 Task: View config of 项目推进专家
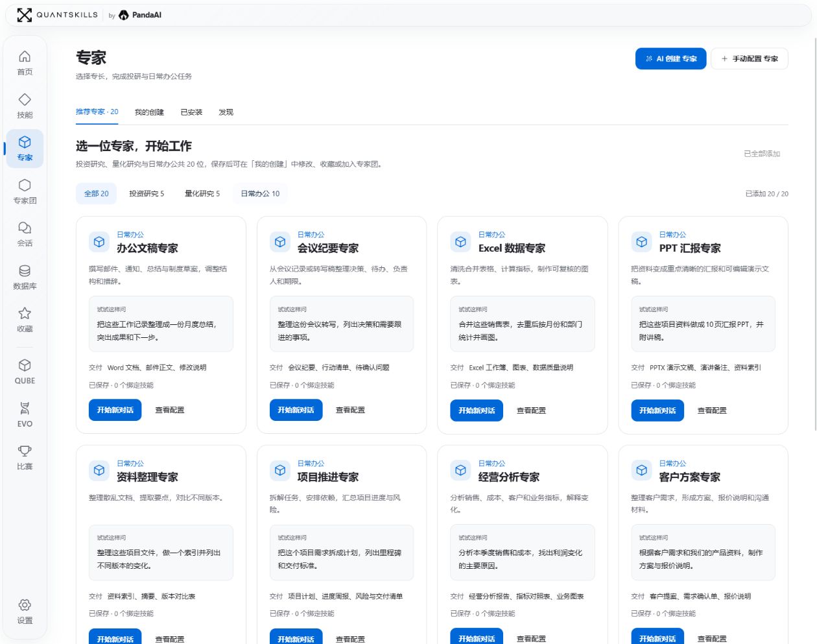(x=350, y=639)
